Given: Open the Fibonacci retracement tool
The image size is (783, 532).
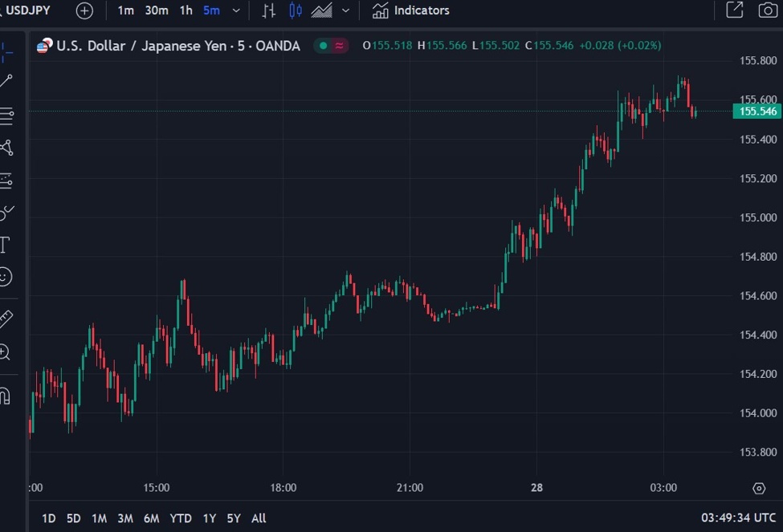Looking at the screenshot, I should 6,116.
